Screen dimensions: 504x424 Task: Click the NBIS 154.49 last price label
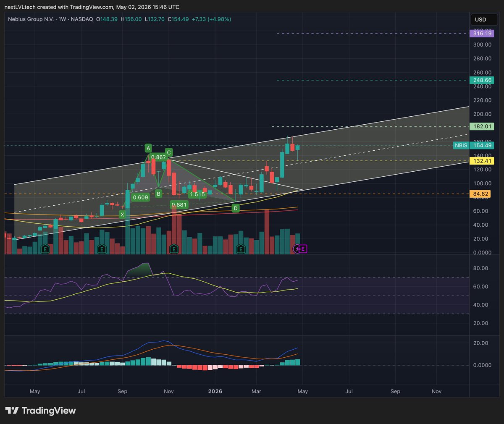pyautogui.click(x=474, y=145)
